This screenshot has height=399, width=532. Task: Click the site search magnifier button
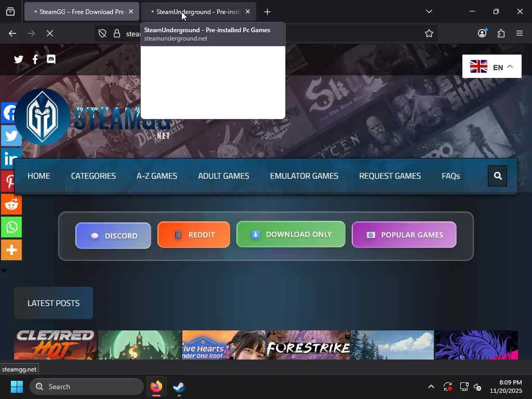(x=497, y=176)
